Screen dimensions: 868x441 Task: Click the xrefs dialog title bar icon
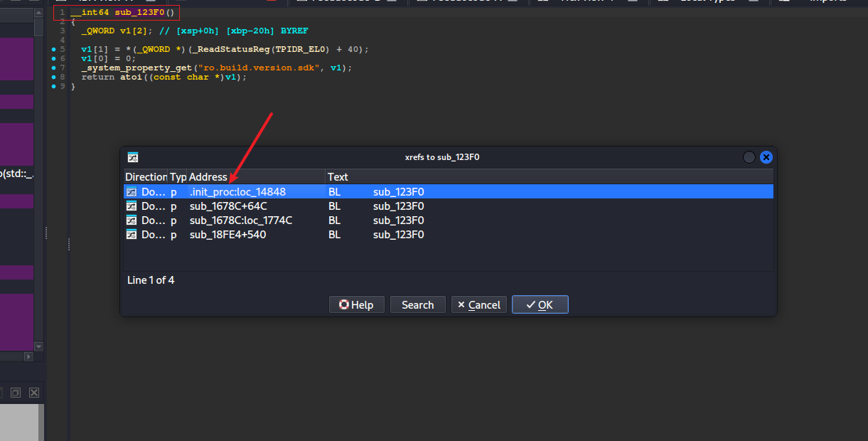click(132, 157)
